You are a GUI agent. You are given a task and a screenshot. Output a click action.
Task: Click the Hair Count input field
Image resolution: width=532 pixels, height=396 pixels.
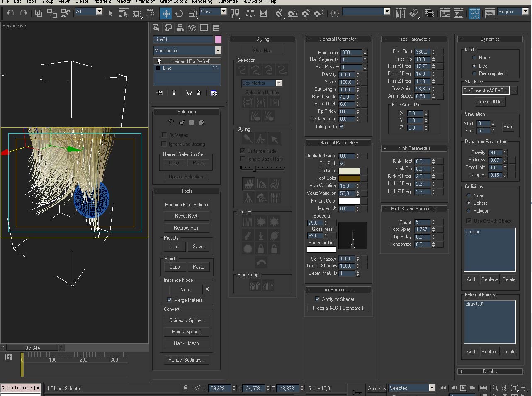(351, 53)
